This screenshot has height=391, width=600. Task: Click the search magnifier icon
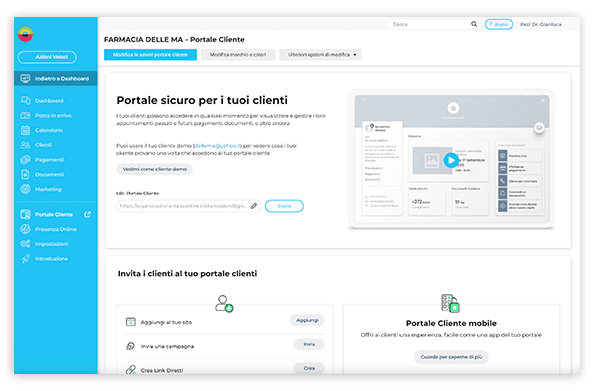(x=474, y=24)
